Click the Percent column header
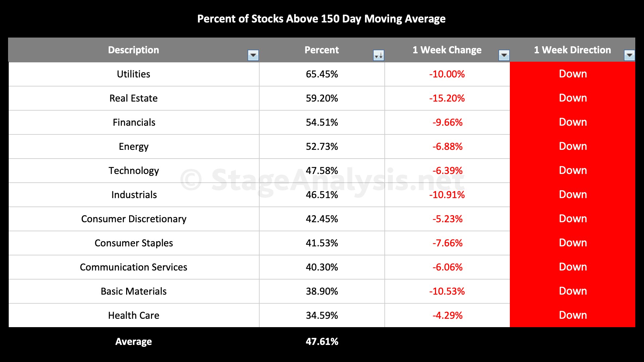This screenshot has width=644, height=362. coord(321,50)
